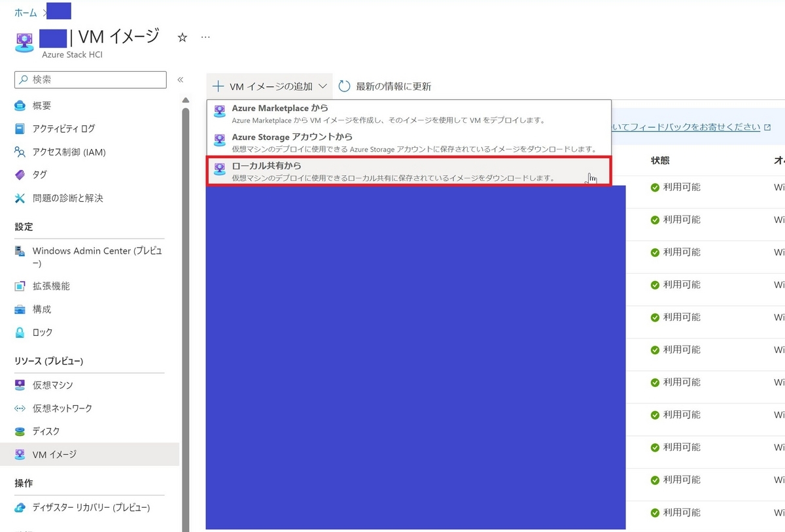Select the Extensions (拡張機能) icon

pos(20,286)
